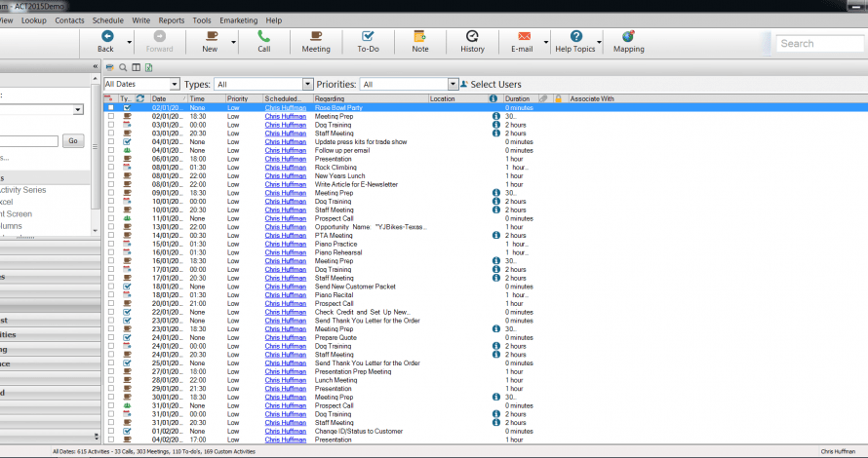Sort by the recurring-activity column header icon
Image resolution: width=868 pixels, height=458 pixels.
pos(140,98)
